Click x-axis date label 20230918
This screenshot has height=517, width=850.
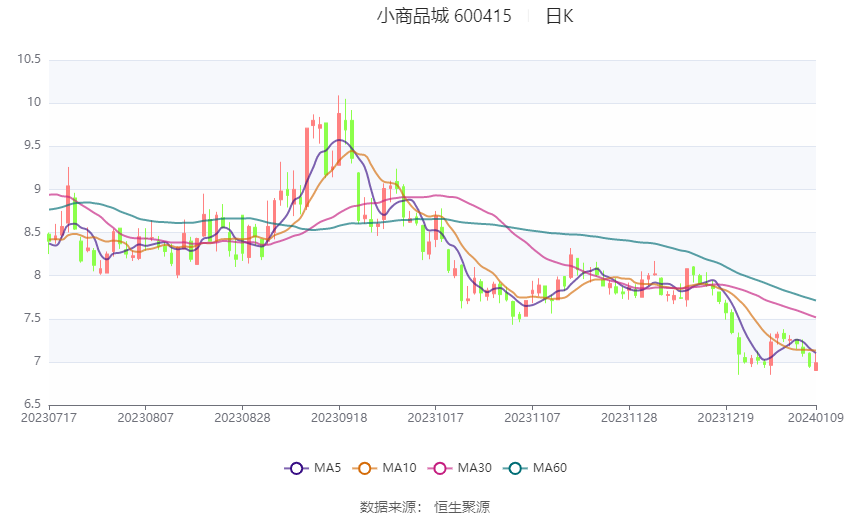pyautogui.click(x=339, y=418)
